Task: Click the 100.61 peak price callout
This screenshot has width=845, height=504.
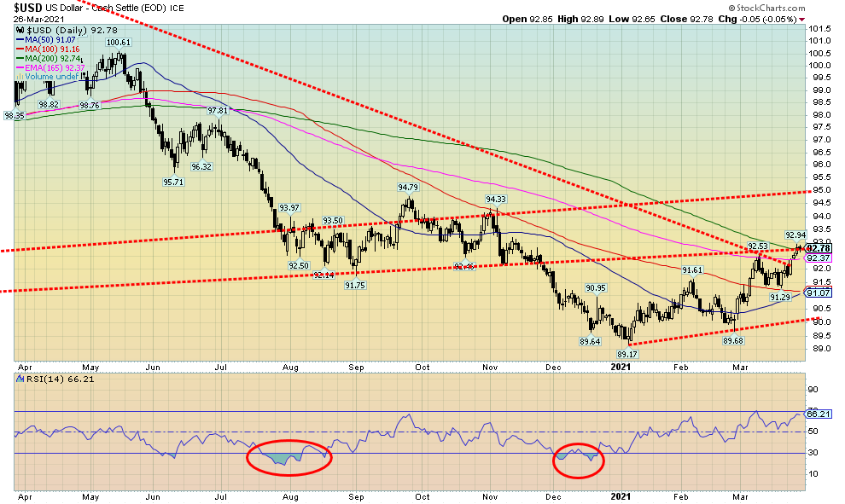Action: (x=118, y=42)
